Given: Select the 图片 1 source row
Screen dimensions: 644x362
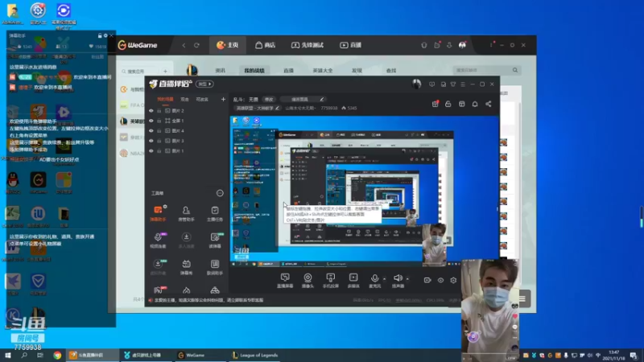Looking at the screenshot, I should [x=187, y=150].
